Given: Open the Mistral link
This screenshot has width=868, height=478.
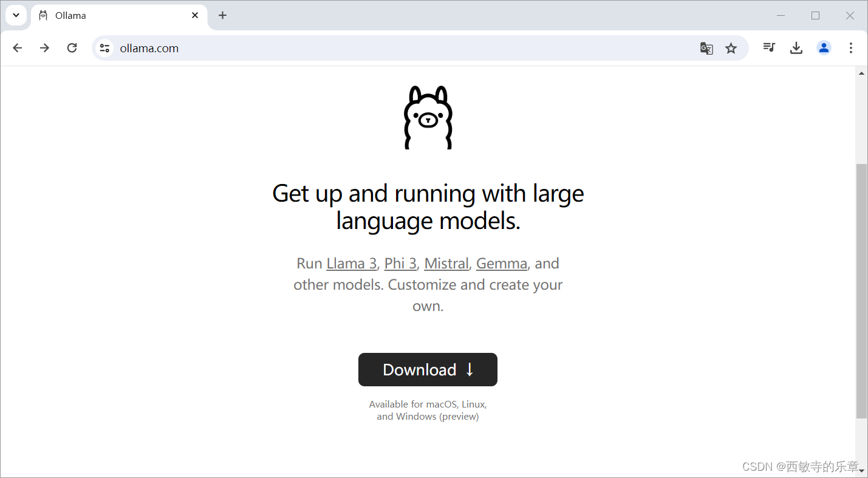Looking at the screenshot, I should click(x=446, y=264).
